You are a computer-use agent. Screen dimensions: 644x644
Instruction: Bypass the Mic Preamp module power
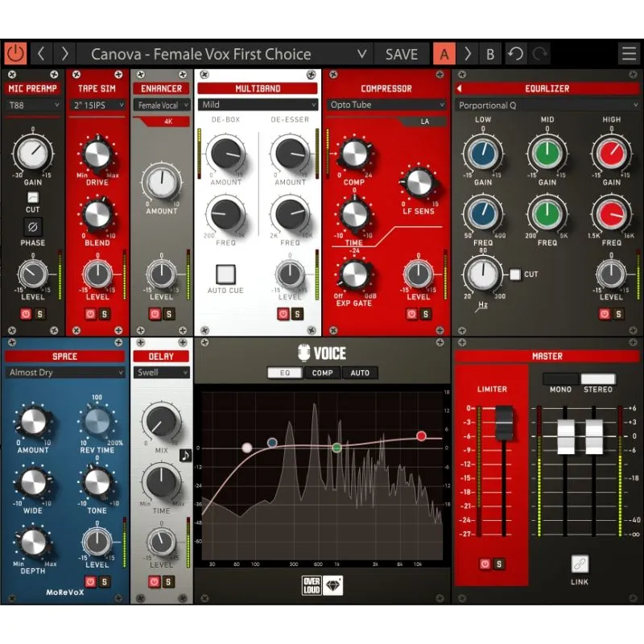point(26,314)
